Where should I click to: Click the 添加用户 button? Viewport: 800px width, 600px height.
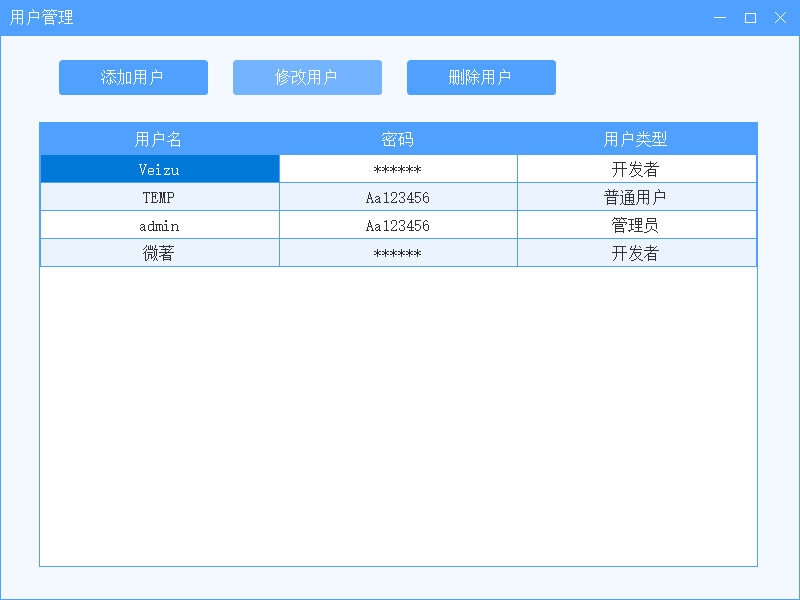(x=133, y=78)
